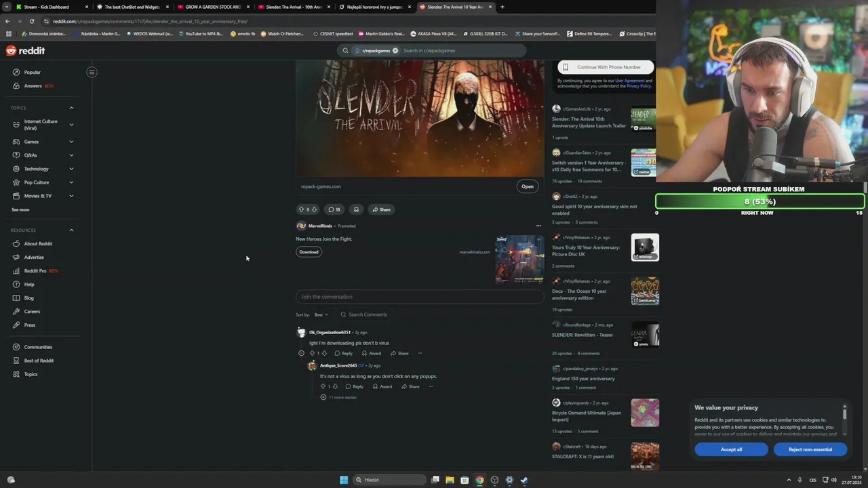Collapse the Topics section
This screenshot has height=488, width=868.
pos(71,108)
